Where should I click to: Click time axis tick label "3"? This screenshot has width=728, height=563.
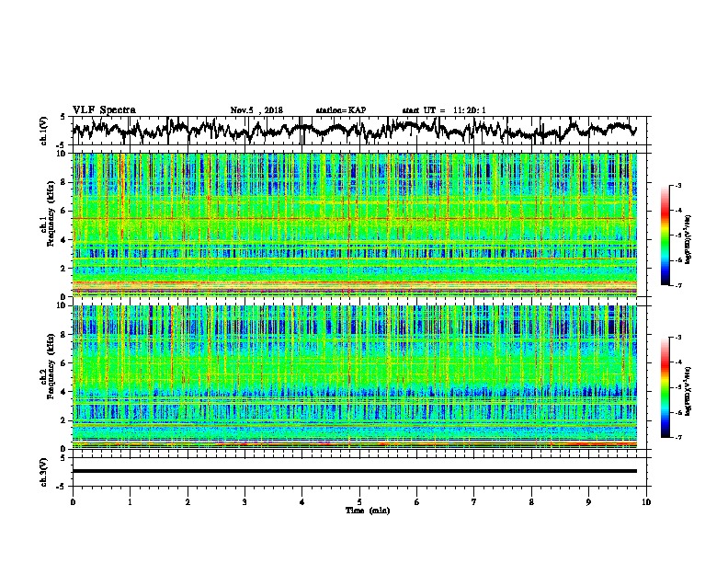point(245,502)
